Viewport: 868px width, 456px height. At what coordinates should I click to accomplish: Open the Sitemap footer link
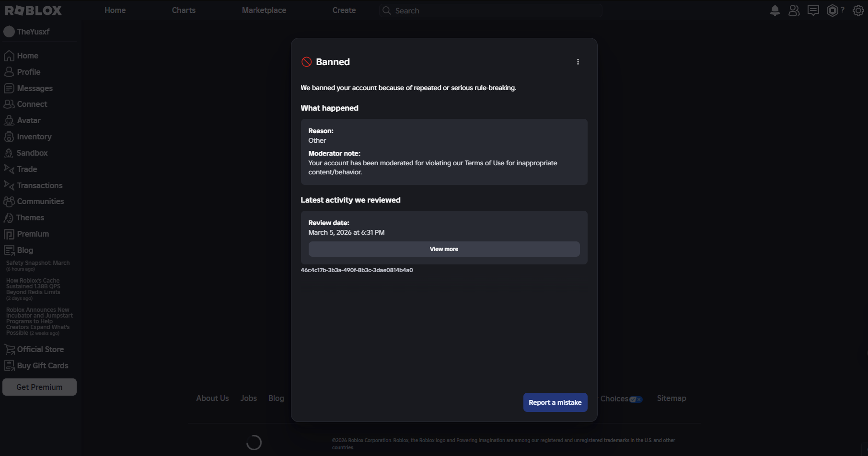pyautogui.click(x=671, y=398)
